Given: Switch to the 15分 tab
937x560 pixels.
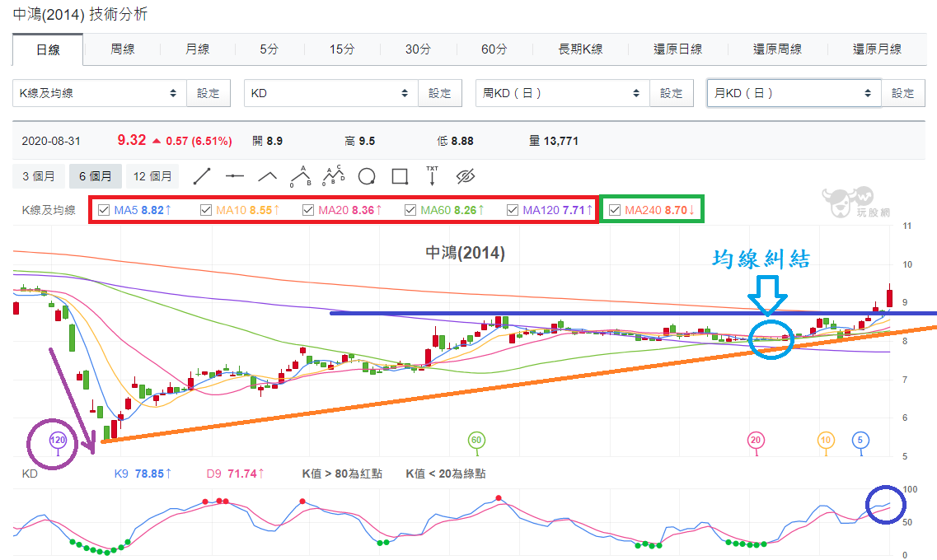Looking at the screenshot, I should (x=342, y=49).
